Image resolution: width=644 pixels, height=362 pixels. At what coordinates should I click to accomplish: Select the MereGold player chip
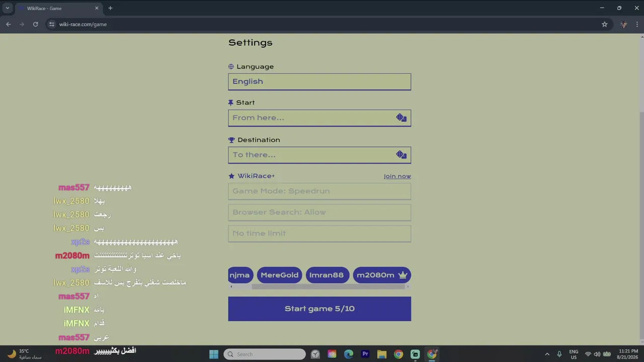(279, 275)
